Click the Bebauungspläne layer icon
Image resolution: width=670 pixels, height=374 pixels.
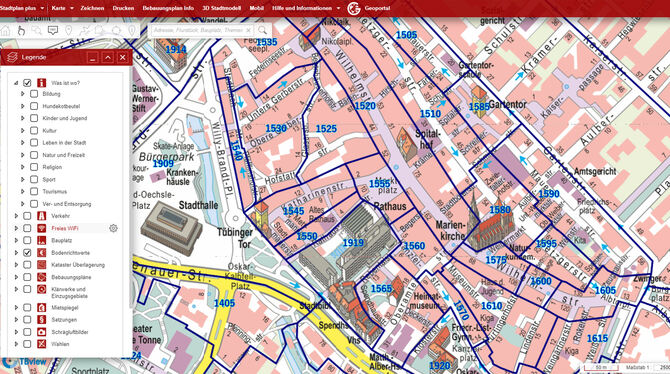tap(41, 277)
